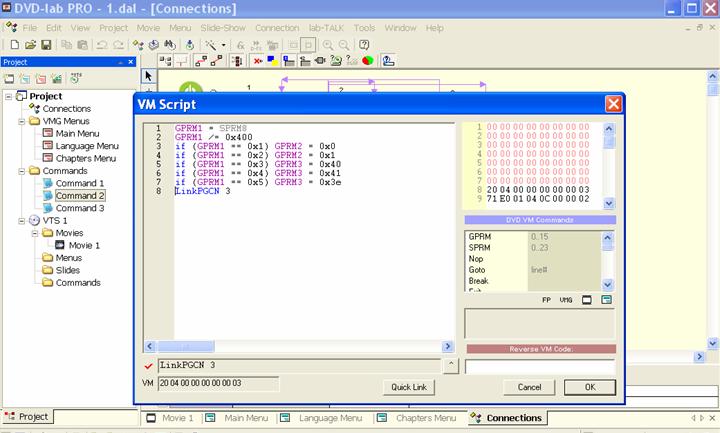
Task: Switch to the Movie 1 tab
Action: coord(170,418)
